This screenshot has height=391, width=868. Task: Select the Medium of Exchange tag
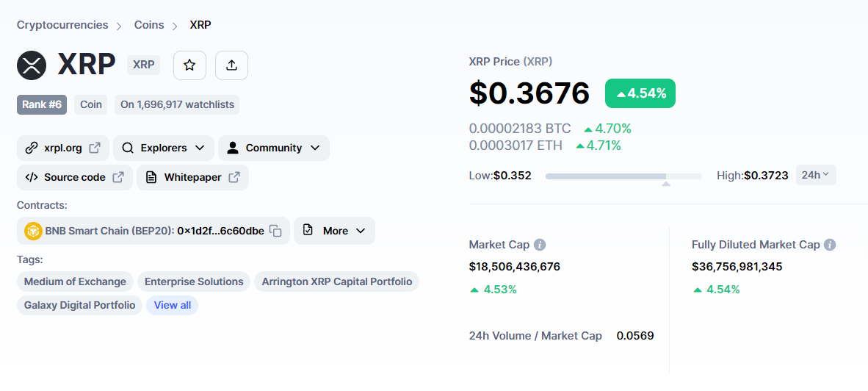tap(75, 281)
